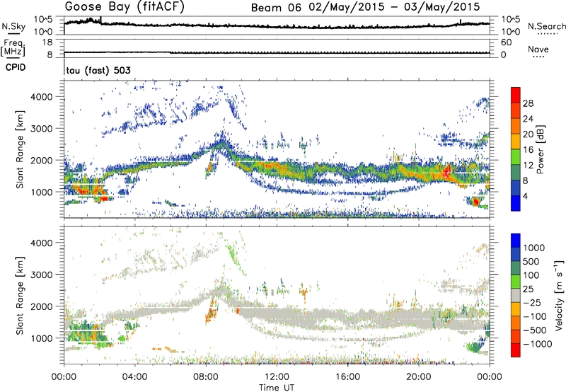The image size is (566, 392).
Task: Click the '12:00' time axis tick label
Action: point(277,377)
